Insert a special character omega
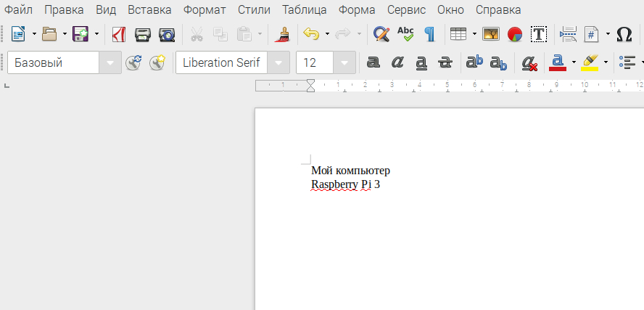Viewport: 644px width, 310px height. tap(624, 35)
